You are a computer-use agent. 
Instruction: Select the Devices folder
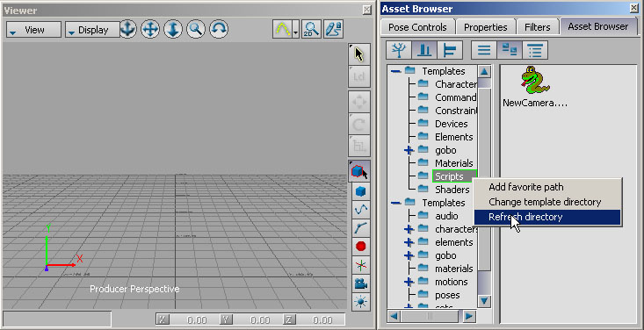[451, 124]
